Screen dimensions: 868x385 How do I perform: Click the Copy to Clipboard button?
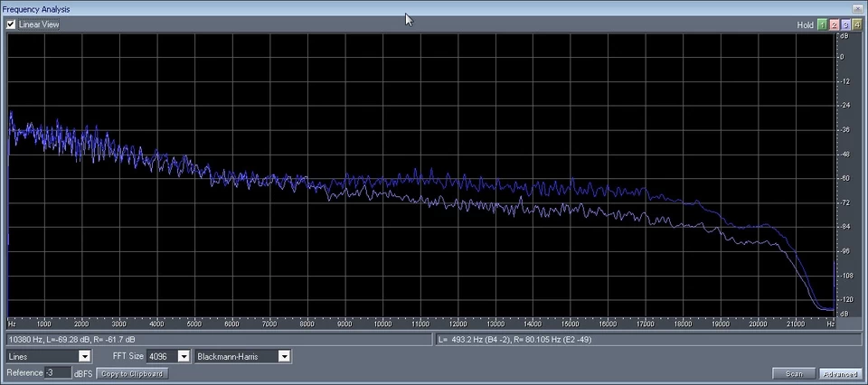[132, 374]
